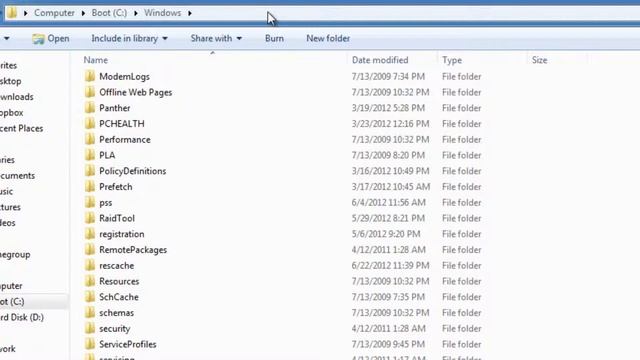Click the RaidTool folder icon

pos(90,218)
